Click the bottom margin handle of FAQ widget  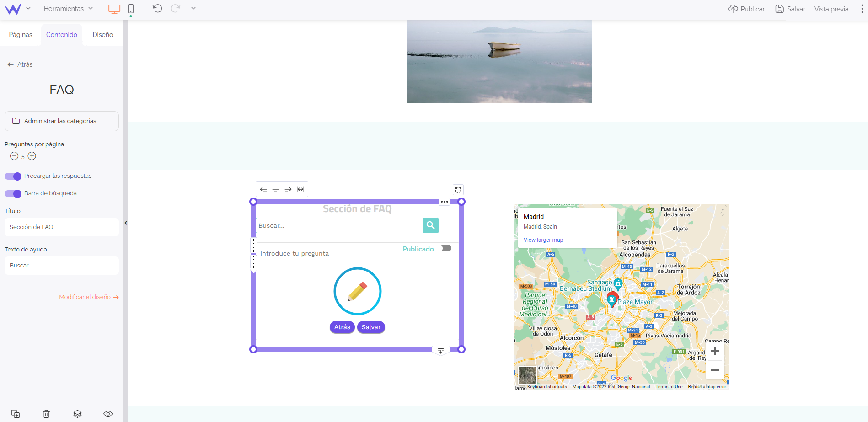coord(441,351)
